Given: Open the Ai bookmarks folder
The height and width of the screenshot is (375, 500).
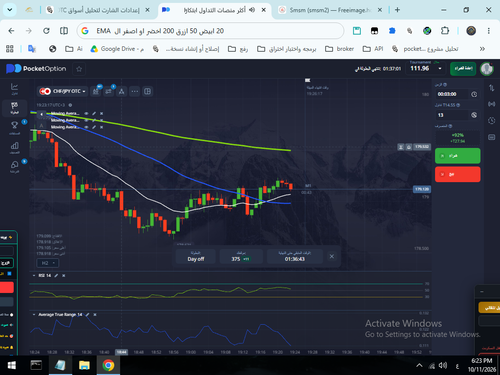Looking at the screenshot, I should [x=74, y=49].
